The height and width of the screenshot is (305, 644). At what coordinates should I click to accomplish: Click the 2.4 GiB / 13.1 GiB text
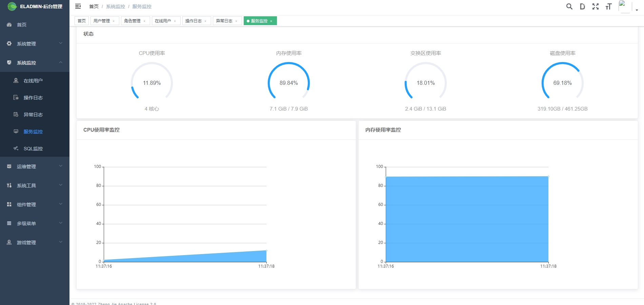pyautogui.click(x=426, y=109)
